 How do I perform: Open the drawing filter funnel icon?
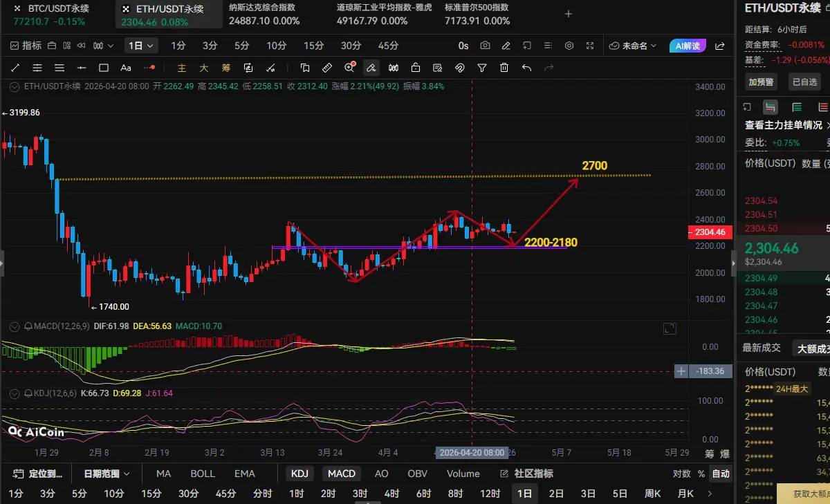coord(482,68)
